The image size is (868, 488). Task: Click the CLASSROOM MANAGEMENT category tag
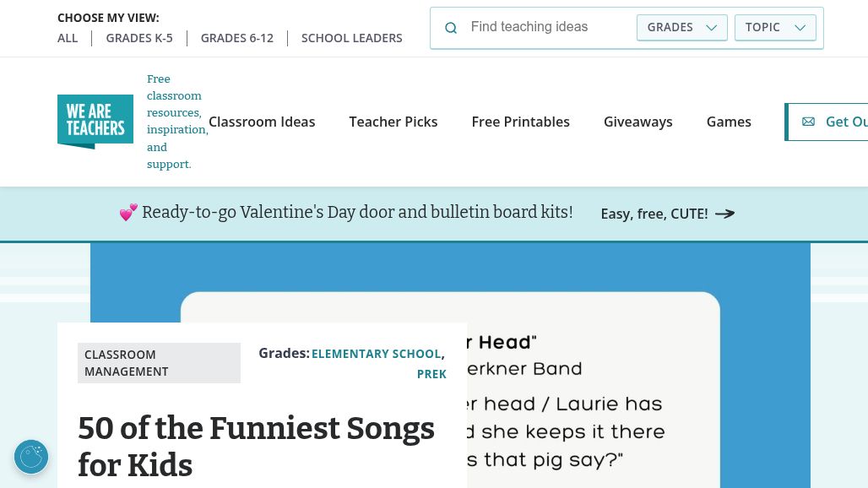point(159,363)
